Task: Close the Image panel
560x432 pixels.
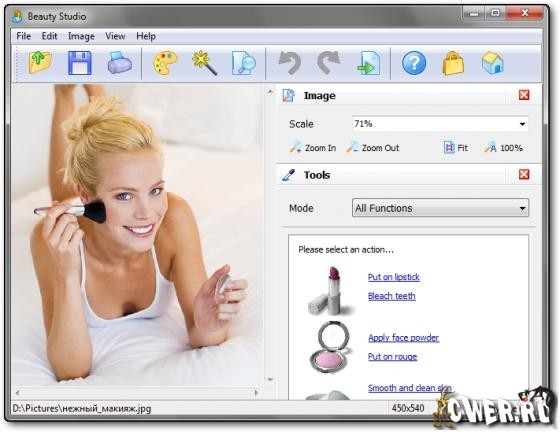Action: [524, 95]
